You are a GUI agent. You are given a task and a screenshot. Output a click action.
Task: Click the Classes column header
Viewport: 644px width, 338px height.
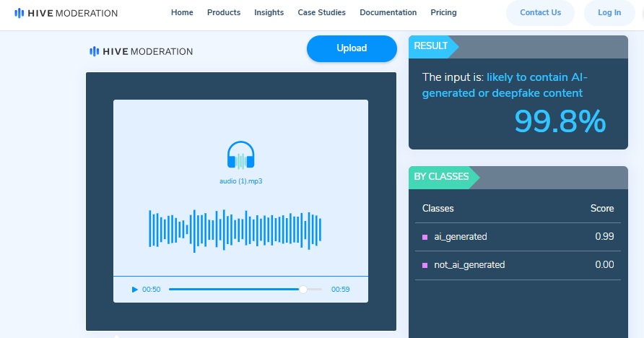point(438,209)
